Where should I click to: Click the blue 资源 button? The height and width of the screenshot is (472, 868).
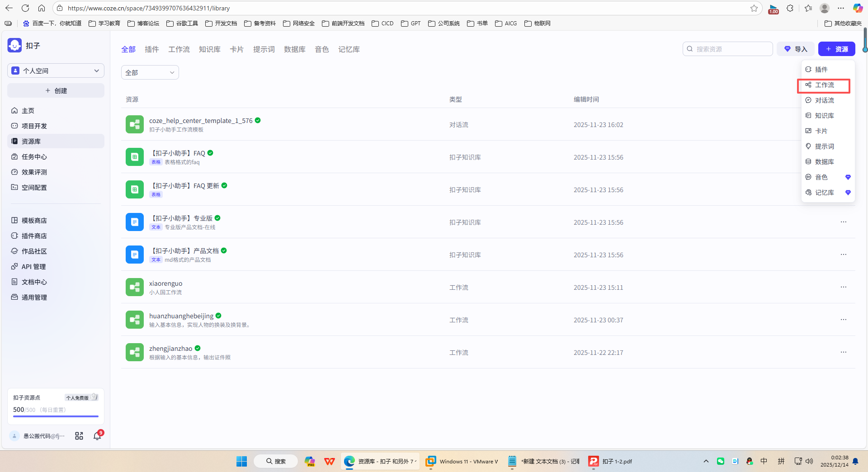(837, 49)
